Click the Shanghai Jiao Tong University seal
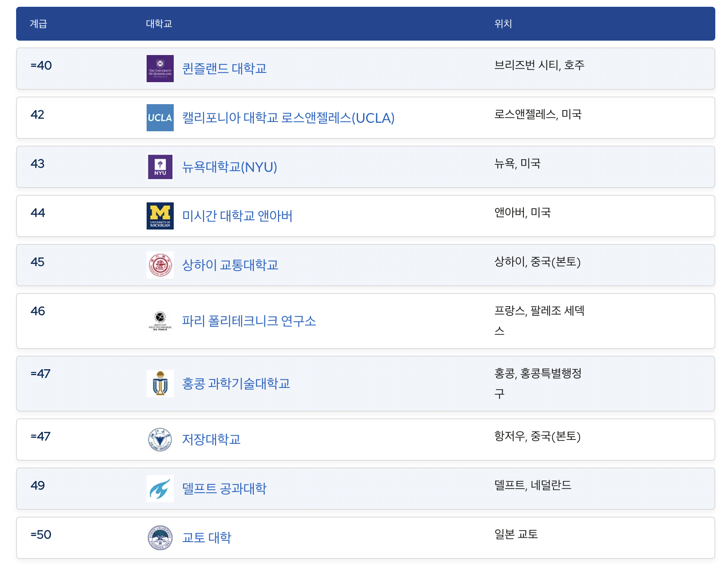 160,265
